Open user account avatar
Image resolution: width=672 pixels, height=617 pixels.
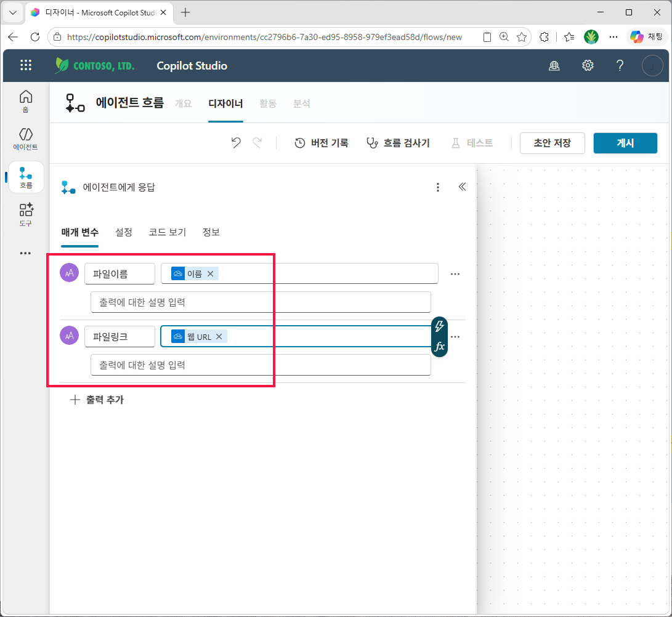[x=652, y=66]
